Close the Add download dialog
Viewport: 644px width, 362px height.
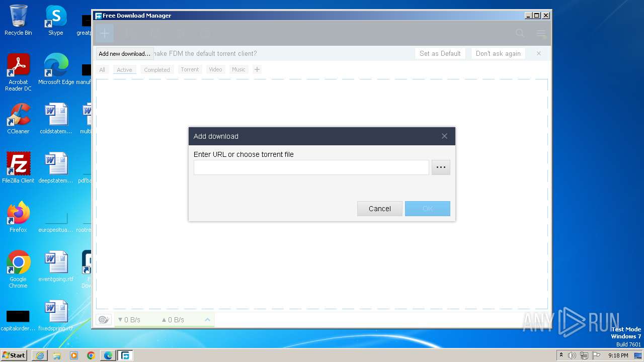444,136
